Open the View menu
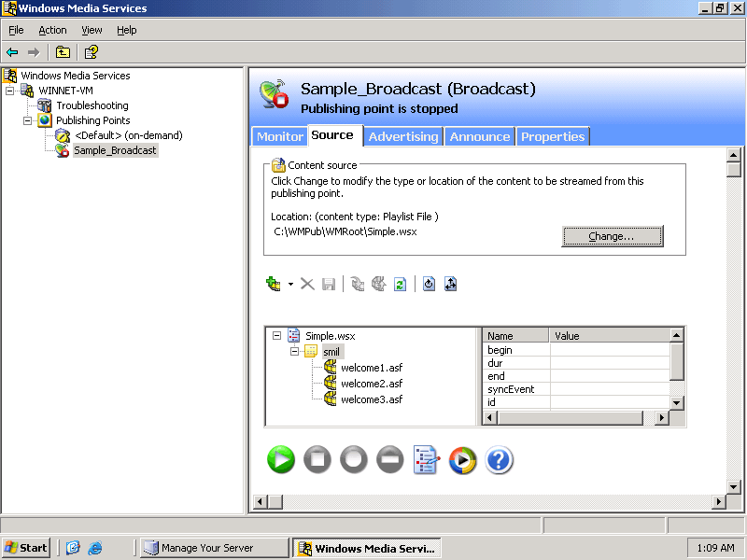747x560 pixels. pyautogui.click(x=92, y=30)
